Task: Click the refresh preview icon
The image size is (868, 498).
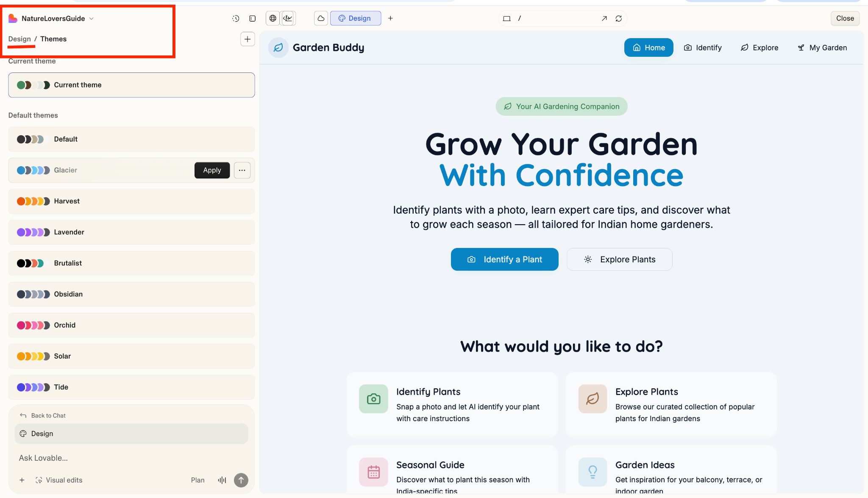Action: tap(619, 18)
